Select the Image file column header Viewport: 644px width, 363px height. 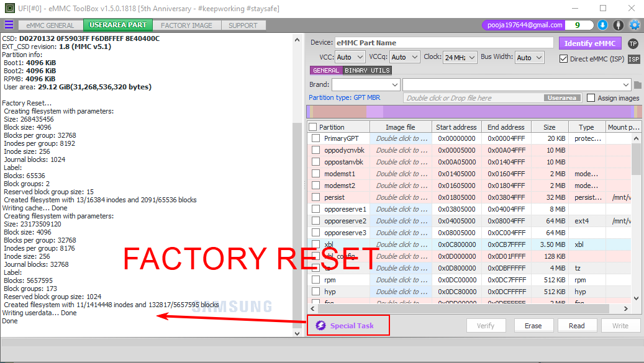[x=401, y=127]
